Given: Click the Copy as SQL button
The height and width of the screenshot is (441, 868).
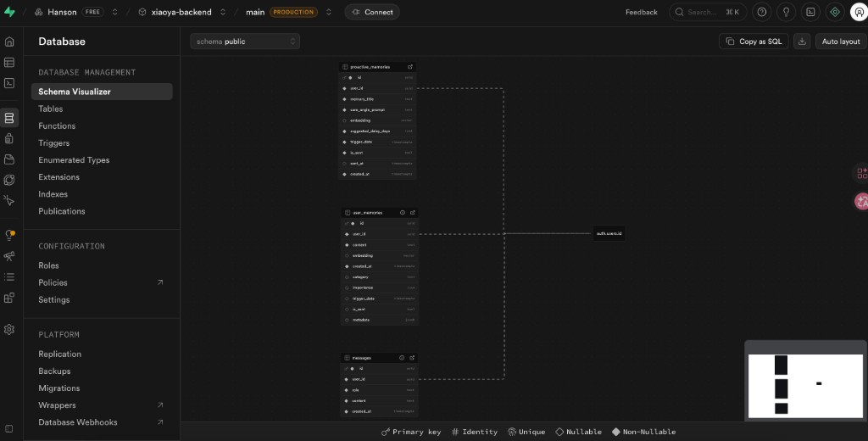Looking at the screenshot, I should [754, 42].
